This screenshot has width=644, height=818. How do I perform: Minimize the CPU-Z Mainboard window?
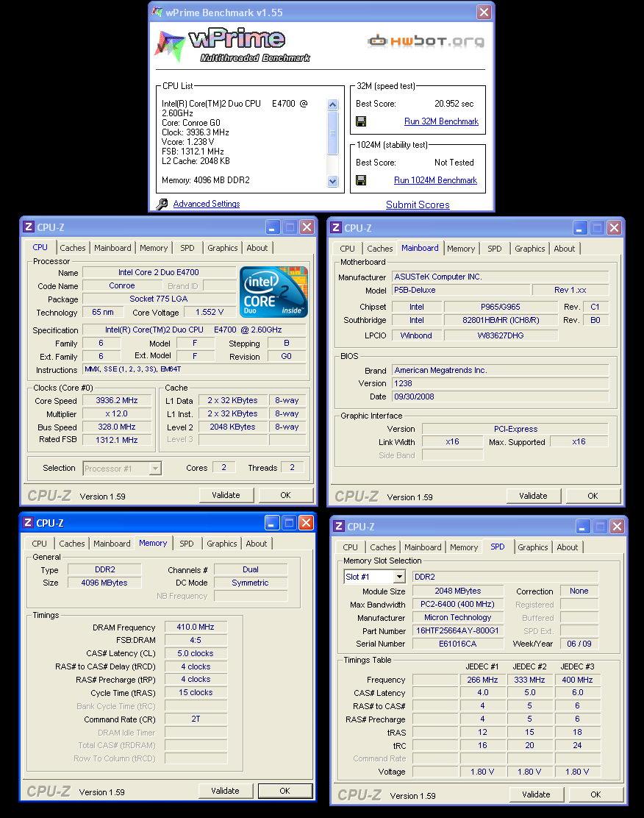(x=580, y=228)
